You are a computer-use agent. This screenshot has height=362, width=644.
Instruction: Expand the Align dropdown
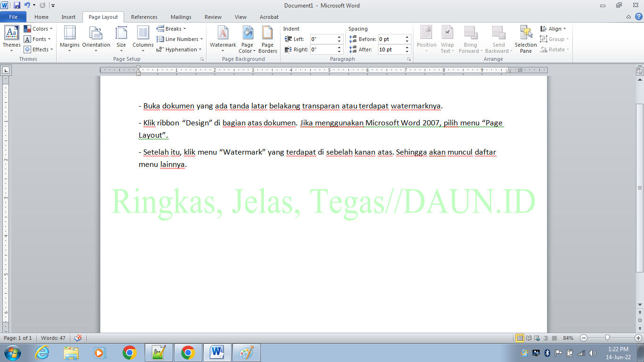click(x=553, y=29)
